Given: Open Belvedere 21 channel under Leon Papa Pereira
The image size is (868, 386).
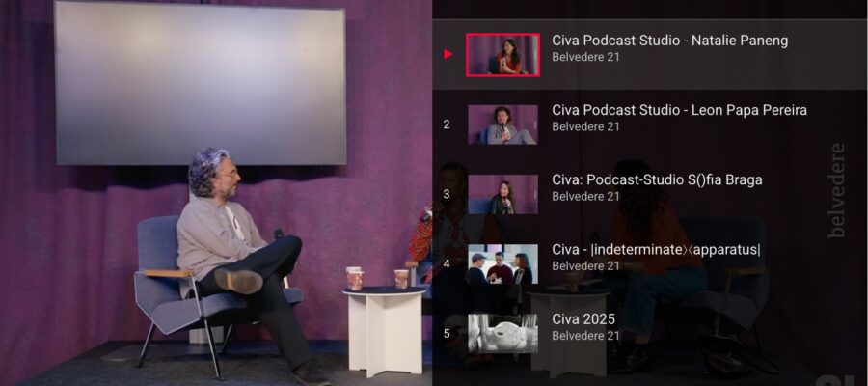Looking at the screenshot, I should click(585, 126).
